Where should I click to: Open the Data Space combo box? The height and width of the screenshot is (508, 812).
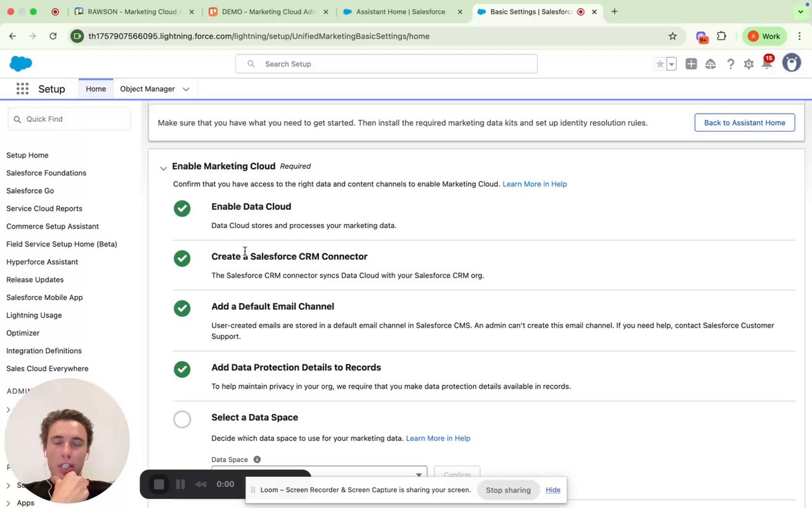coord(319,473)
